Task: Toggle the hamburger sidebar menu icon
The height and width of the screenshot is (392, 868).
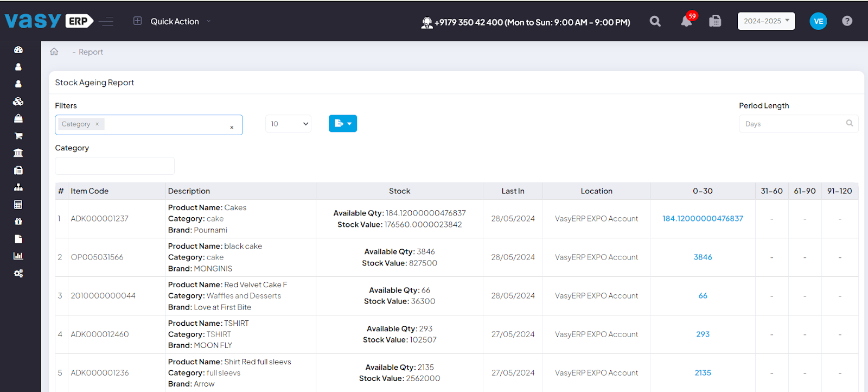Action: (106, 21)
